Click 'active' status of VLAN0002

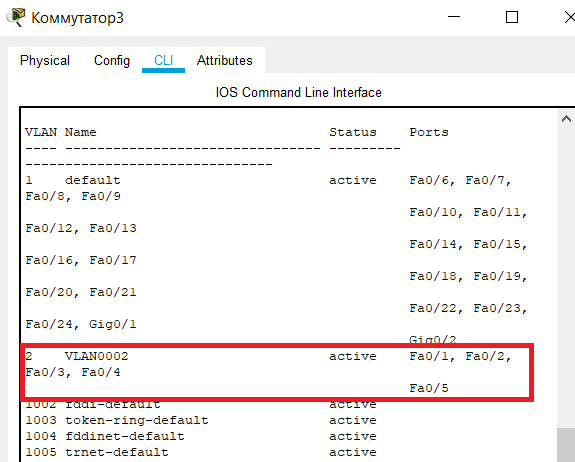[353, 356]
